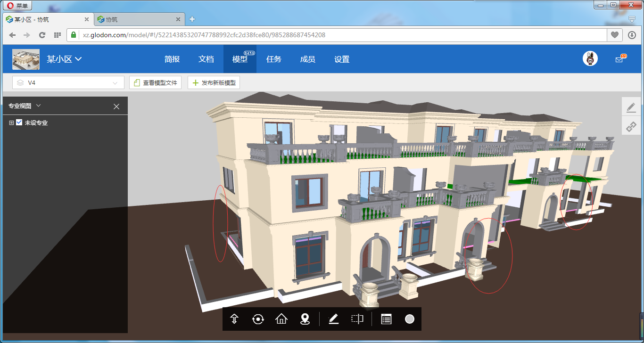
Task: Open the mail notifications envelope icon
Action: pyautogui.click(x=619, y=59)
